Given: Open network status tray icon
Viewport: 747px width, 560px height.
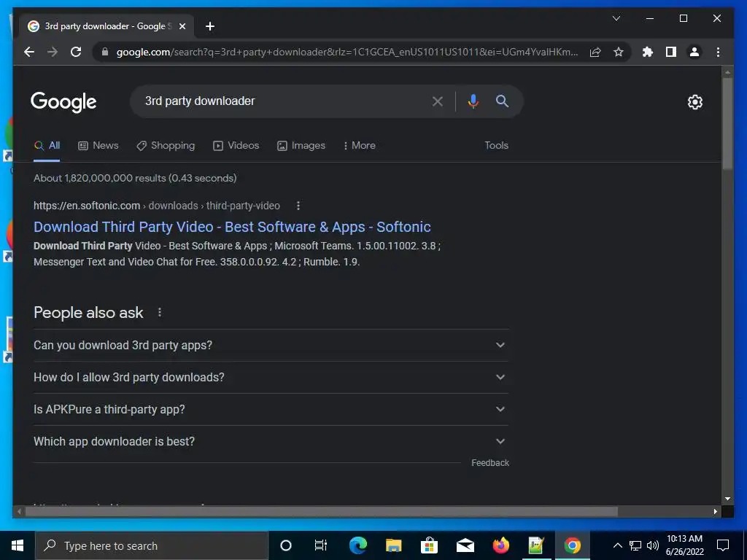Looking at the screenshot, I should pos(635,545).
